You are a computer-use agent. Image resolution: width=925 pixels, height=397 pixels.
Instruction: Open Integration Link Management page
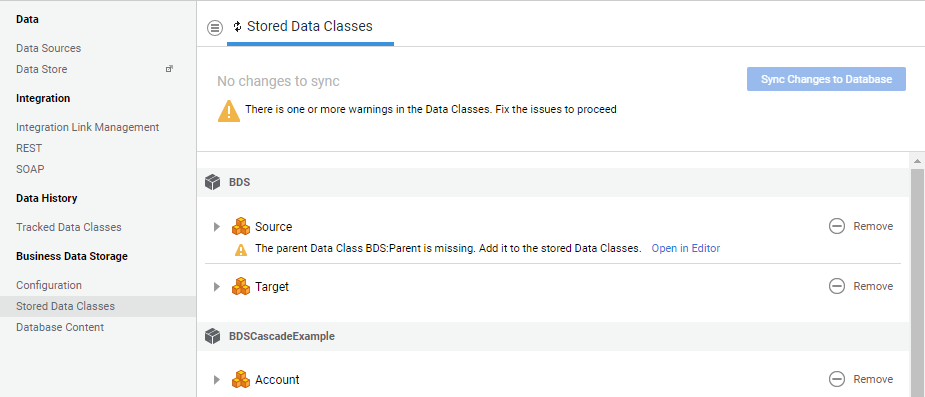(87, 127)
